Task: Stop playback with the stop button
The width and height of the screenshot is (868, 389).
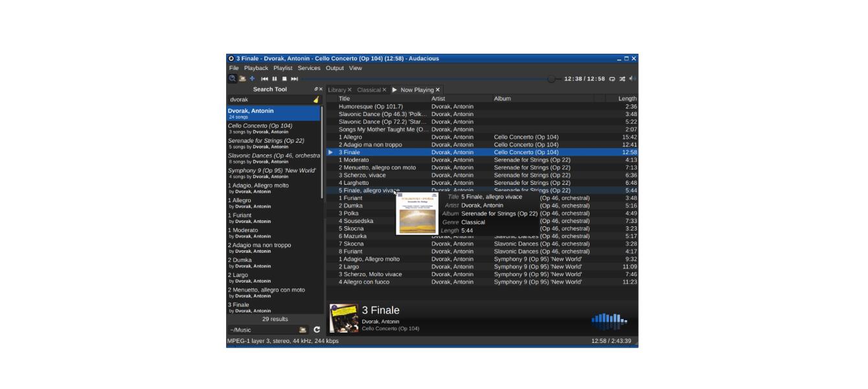Action: [284, 79]
